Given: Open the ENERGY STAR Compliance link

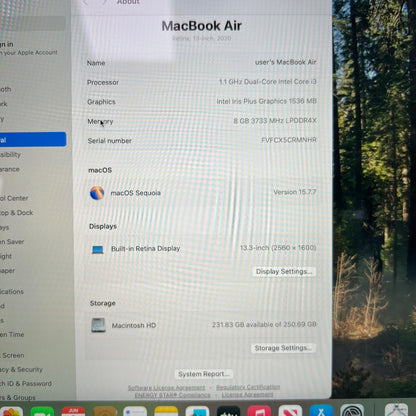Looking at the screenshot, I should 172,395.
